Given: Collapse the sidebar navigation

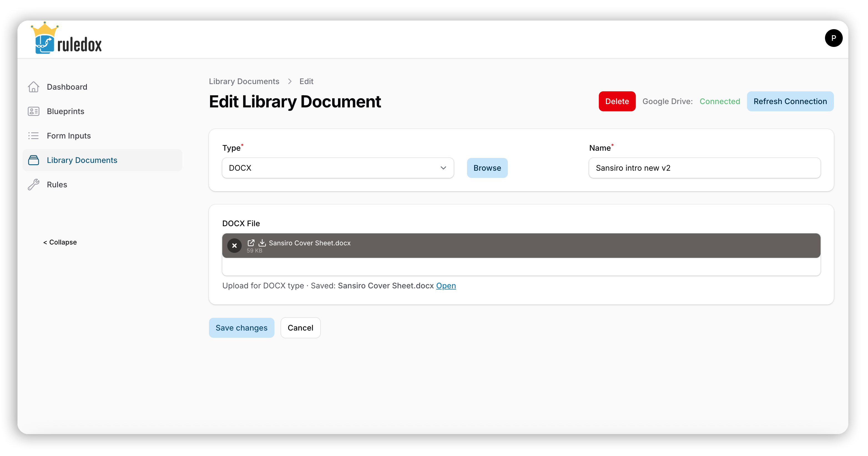Looking at the screenshot, I should (x=60, y=242).
